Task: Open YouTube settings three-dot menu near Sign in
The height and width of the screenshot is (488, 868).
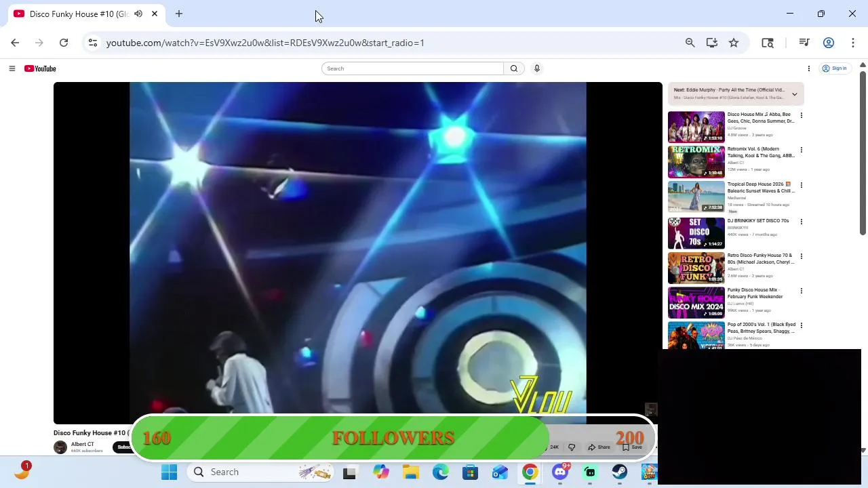Action: (808, 68)
